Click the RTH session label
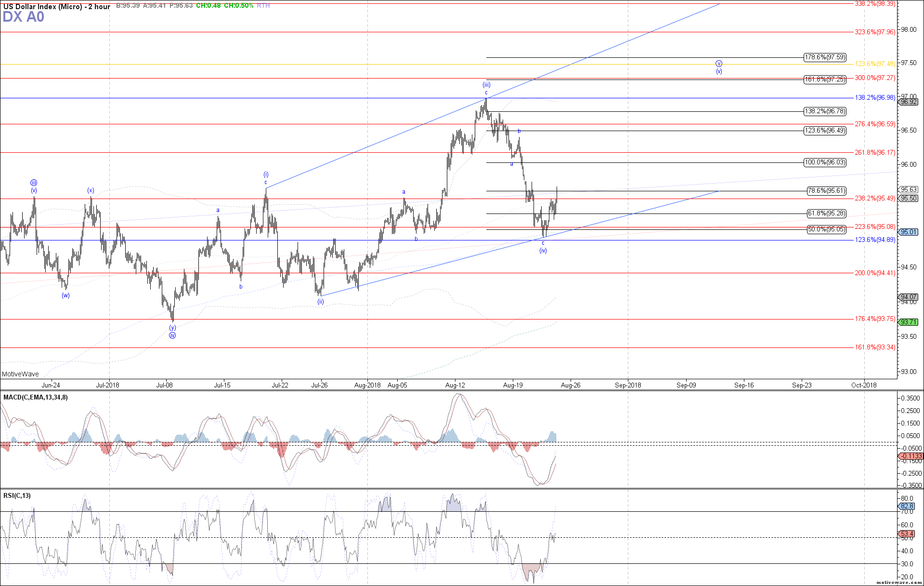The width and height of the screenshot is (924, 586). point(263,6)
